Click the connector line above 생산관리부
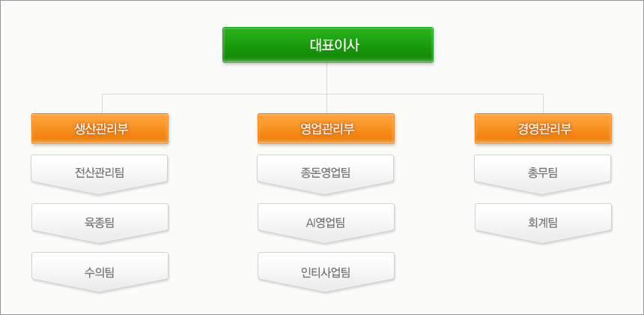 coord(102,103)
